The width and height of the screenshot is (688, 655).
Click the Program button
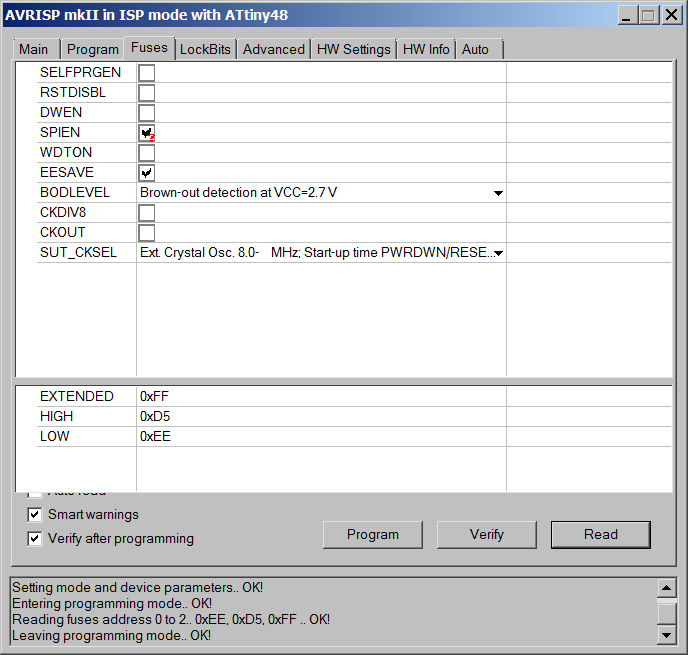click(373, 535)
